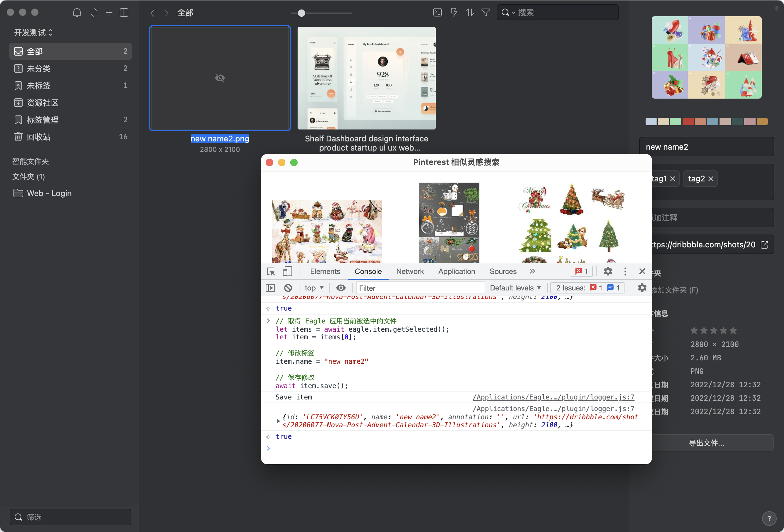Screen dimensions: 784x532
Task: Toggle the device toolbar in DevTools
Action: [x=287, y=271]
